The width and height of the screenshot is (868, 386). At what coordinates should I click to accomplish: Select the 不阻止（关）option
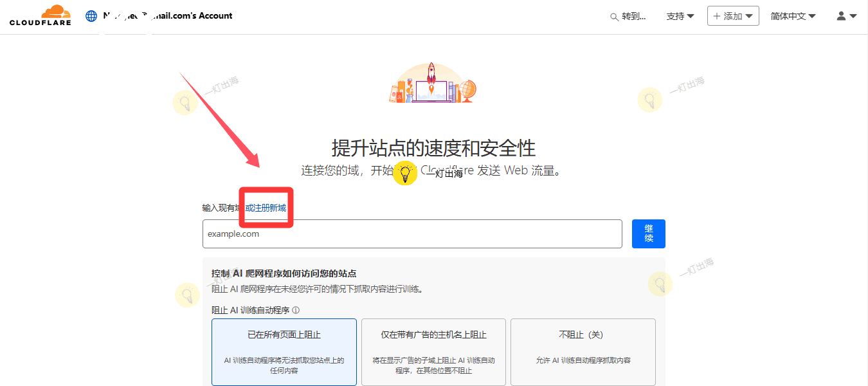click(583, 351)
